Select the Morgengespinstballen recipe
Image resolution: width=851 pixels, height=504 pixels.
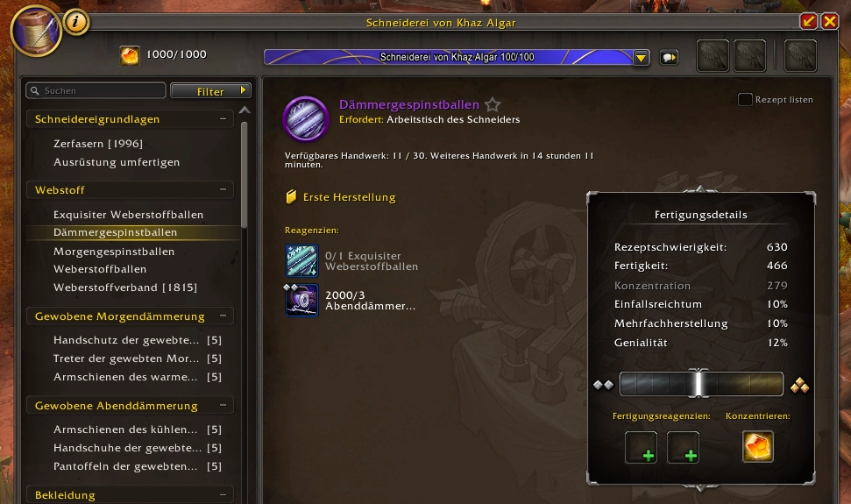(x=114, y=252)
